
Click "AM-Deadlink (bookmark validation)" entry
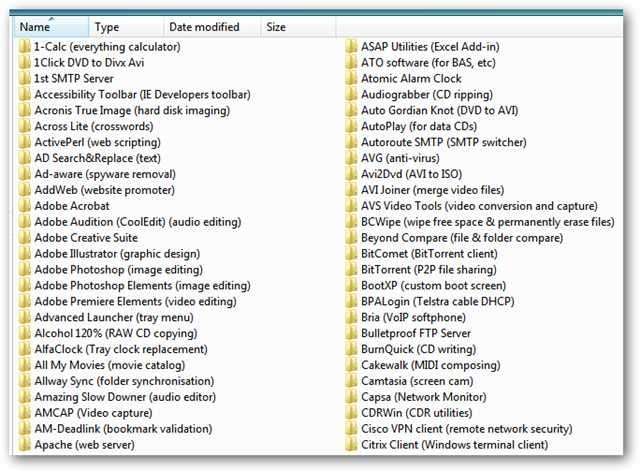(123, 429)
